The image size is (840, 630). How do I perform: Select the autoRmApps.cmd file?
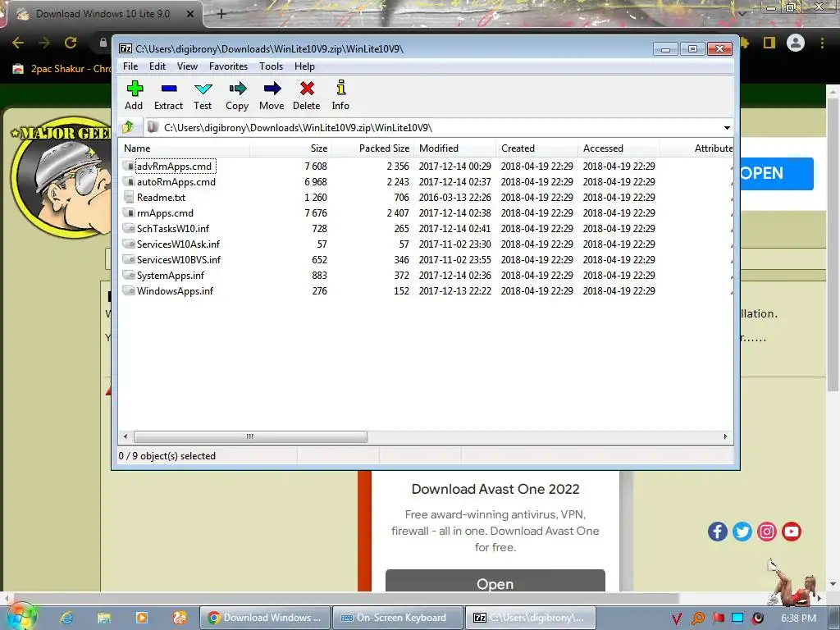176,181
